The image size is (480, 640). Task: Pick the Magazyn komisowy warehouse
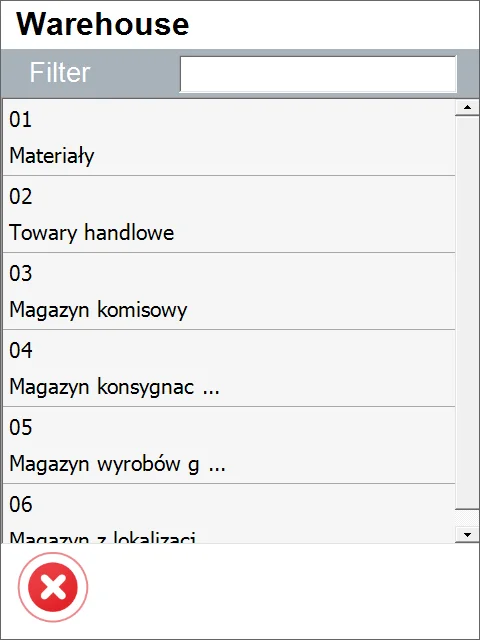(x=98, y=310)
